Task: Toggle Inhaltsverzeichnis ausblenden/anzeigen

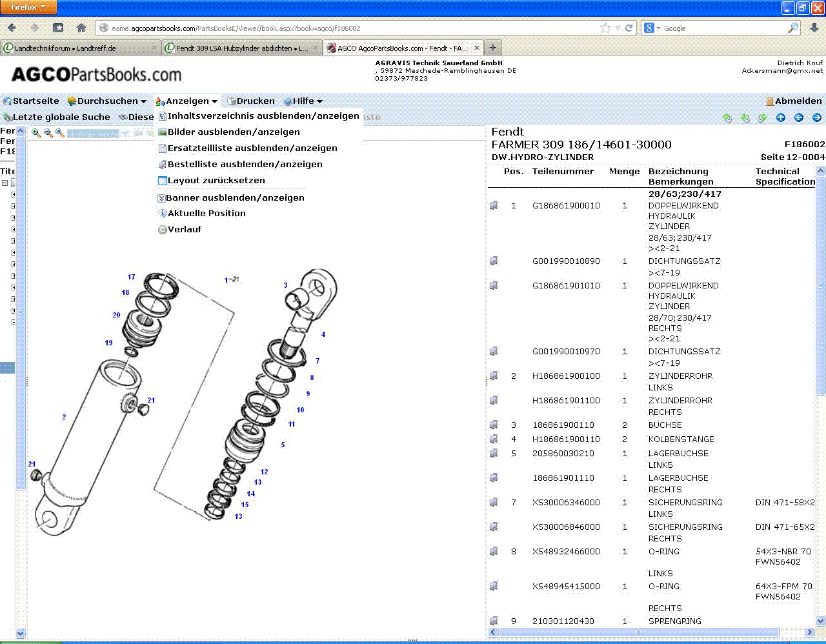Action: (263, 116)
